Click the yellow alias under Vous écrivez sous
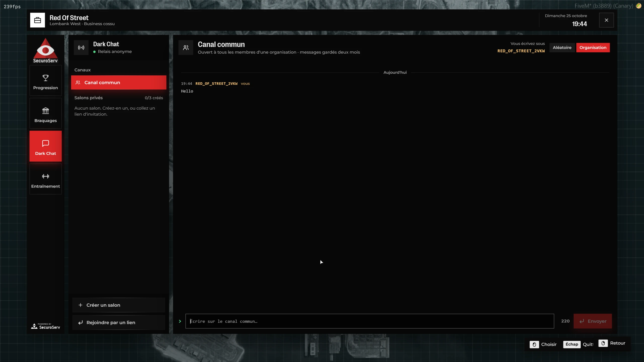 coord(521,51)
